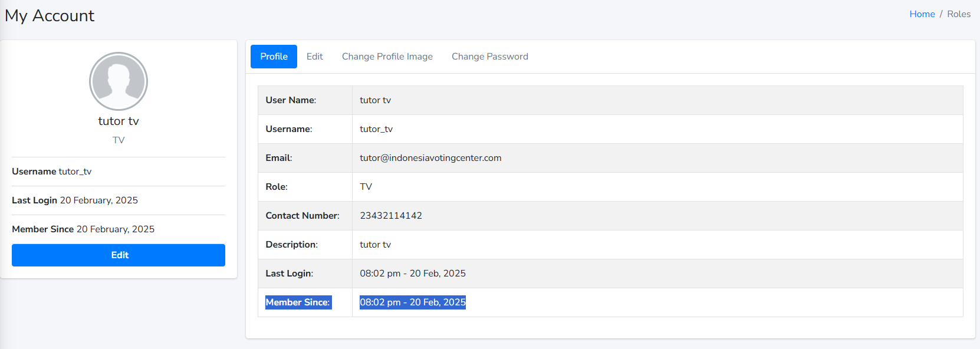Click the Role value TV in table
Image resolution: width=980 pixels, height=349 pixels.
[x=366, y=187]
